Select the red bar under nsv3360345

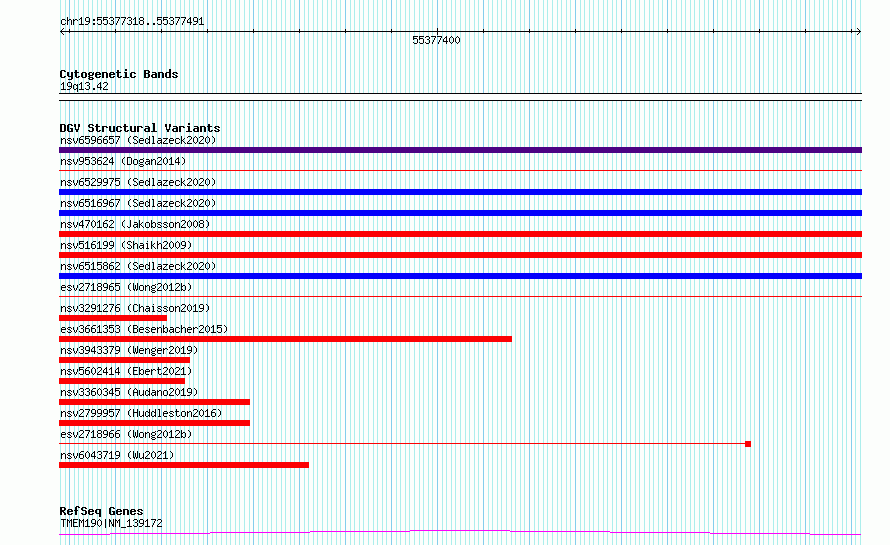154,402
